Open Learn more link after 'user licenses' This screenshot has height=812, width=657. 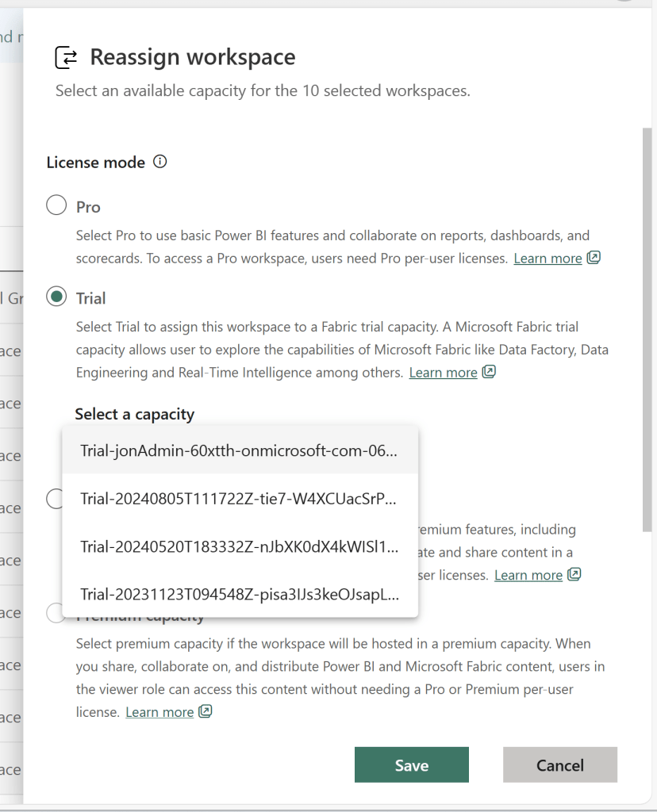[x=528, y=575]
